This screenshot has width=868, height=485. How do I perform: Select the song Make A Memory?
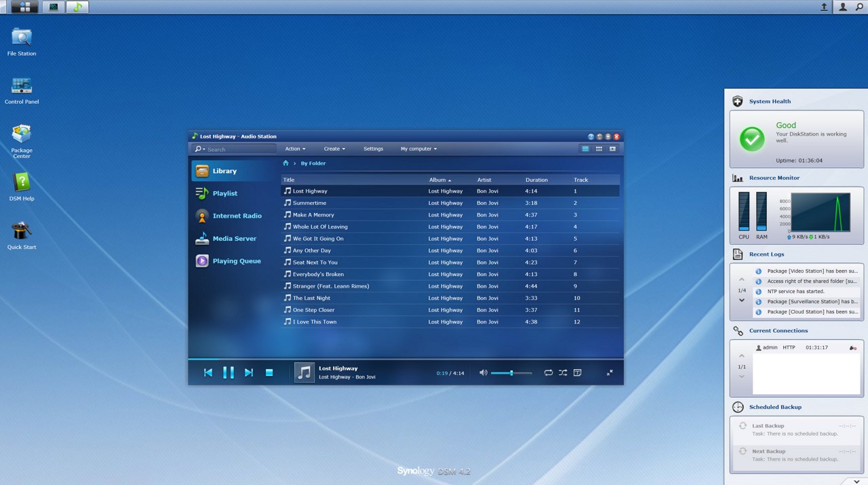point(450,215)
